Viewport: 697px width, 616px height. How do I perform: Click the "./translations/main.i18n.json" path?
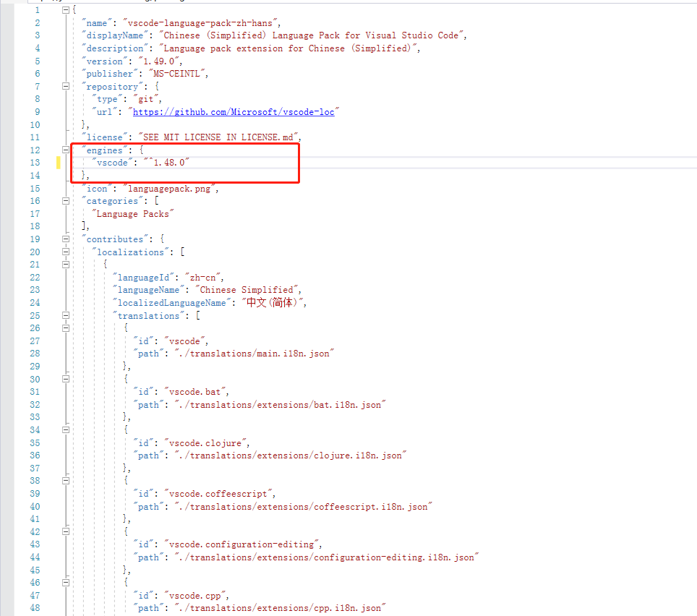[x=255, y=354]
